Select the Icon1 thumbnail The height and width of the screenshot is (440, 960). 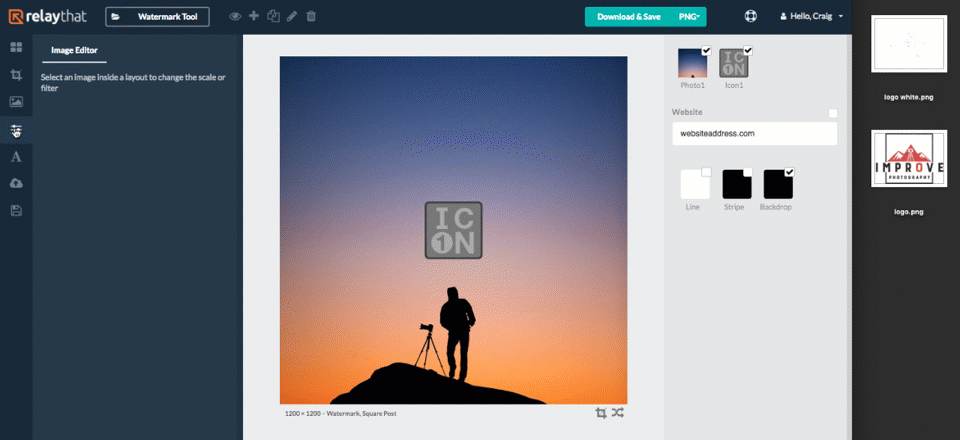tap(733, 63)
